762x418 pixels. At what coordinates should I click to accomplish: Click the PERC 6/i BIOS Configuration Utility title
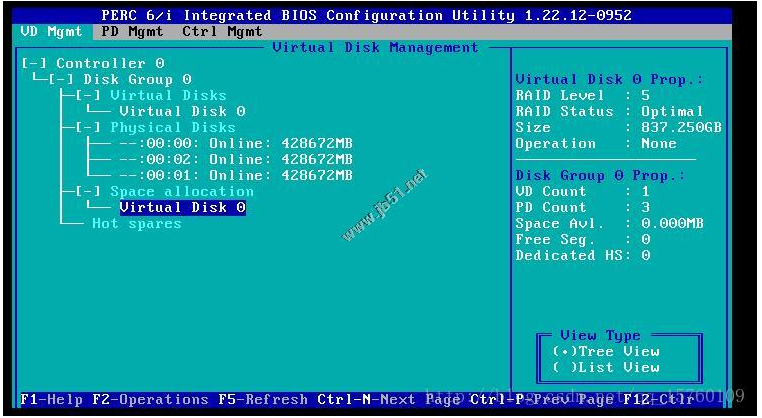coord(366,16)
